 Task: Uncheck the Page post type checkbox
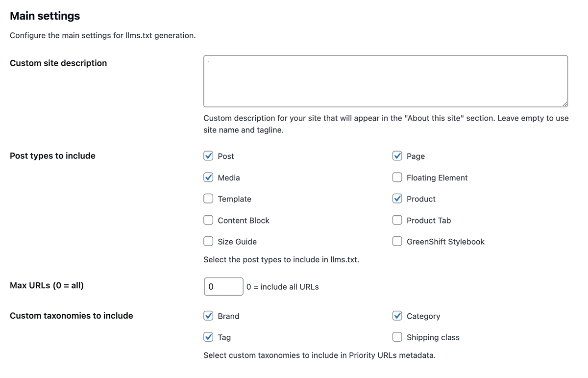[x=397, y=156]
